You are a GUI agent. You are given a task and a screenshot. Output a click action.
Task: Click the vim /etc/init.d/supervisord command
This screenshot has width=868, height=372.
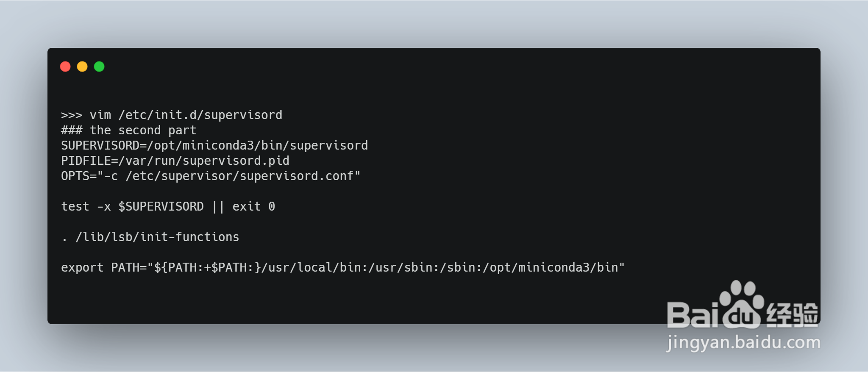coord(186,115)
